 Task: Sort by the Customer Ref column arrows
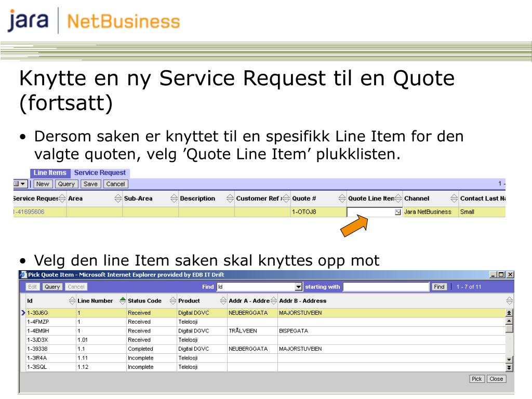point(286,198)
